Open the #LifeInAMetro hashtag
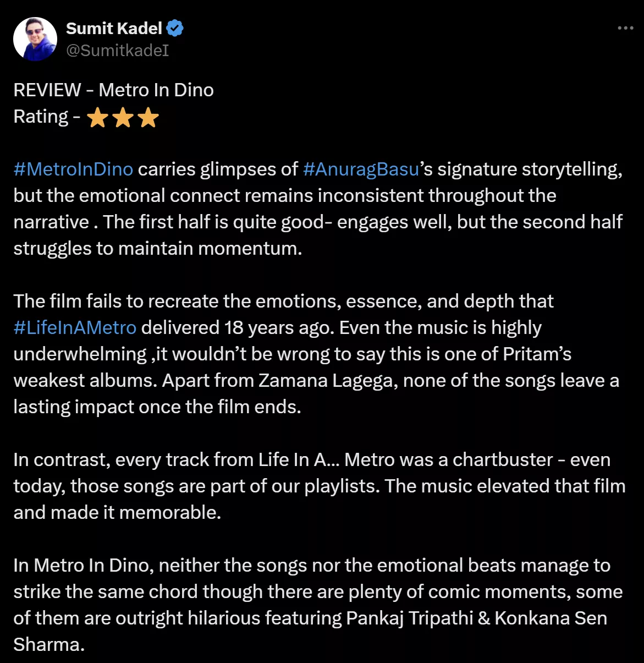The width and height of the screenshot is (644, 663). (74, 327)
